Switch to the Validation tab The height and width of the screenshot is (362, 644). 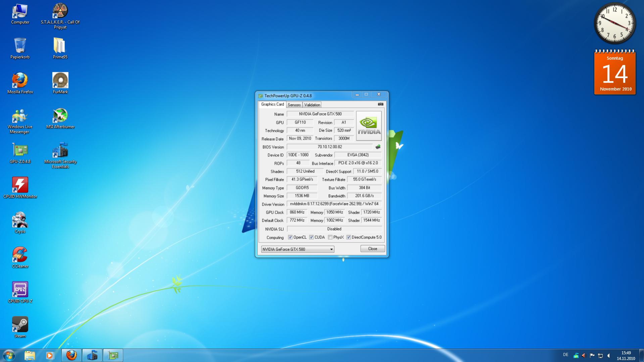tap(312, 105)
